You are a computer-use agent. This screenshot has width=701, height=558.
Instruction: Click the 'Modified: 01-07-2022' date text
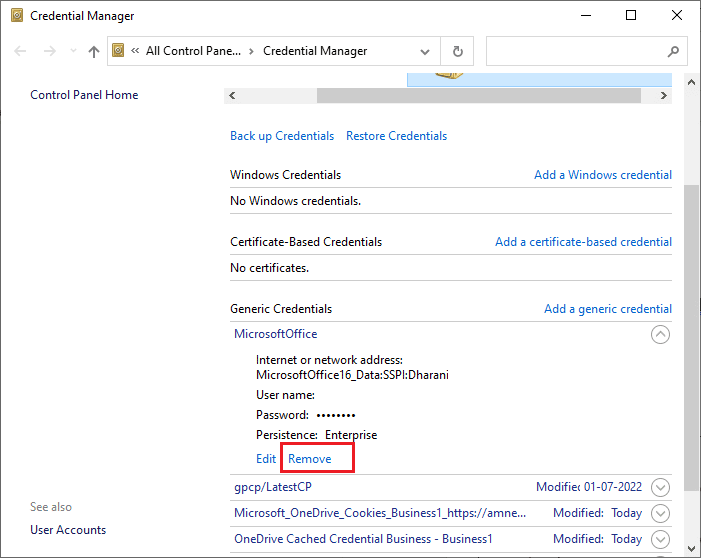pos(589,486)
